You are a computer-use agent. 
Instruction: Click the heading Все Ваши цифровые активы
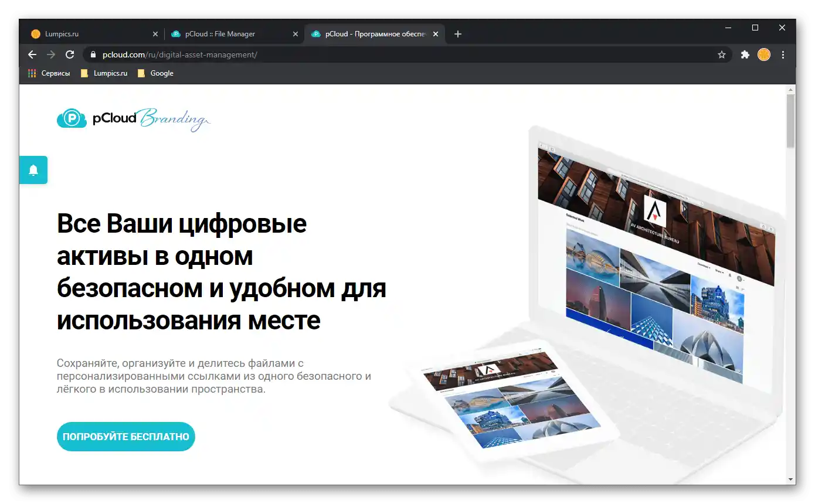tap(222, 273)
